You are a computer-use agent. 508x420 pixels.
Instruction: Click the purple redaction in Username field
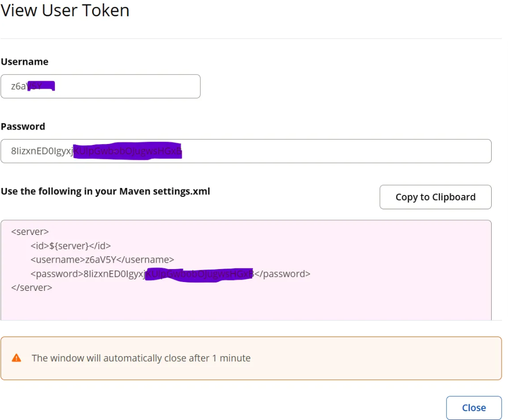tap(42, 87)
